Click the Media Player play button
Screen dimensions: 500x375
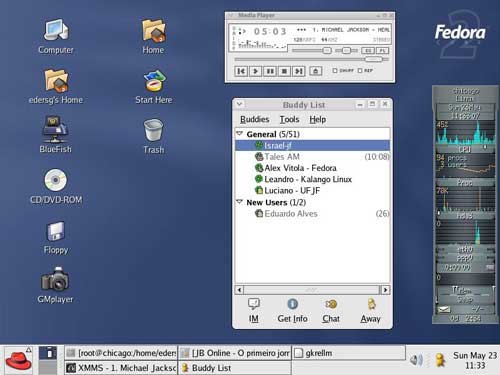click(x=255, y=71)
